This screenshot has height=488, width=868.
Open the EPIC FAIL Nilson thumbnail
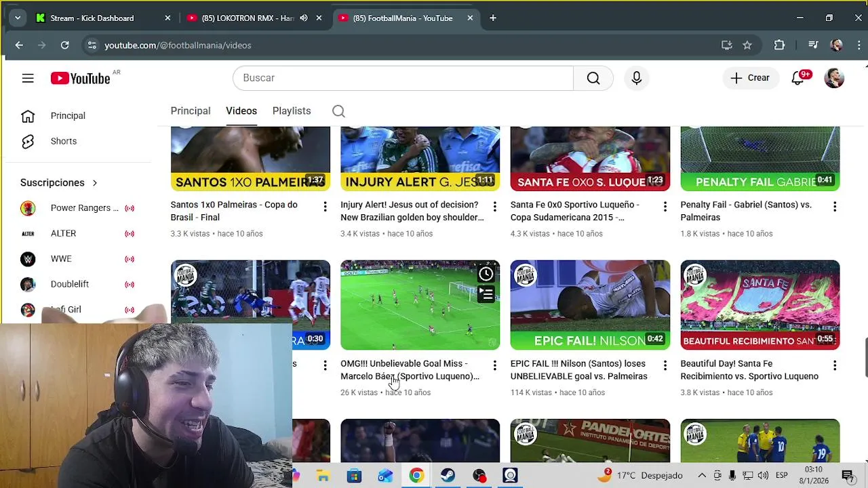pyautogui.click(x=590, y=305)
